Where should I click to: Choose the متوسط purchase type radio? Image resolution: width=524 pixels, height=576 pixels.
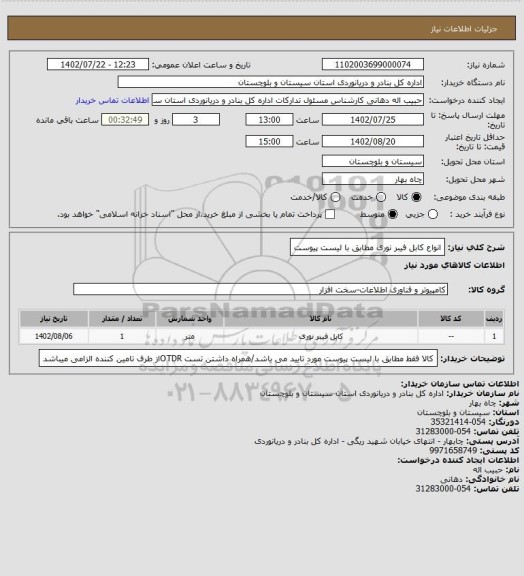click(393, 215)
